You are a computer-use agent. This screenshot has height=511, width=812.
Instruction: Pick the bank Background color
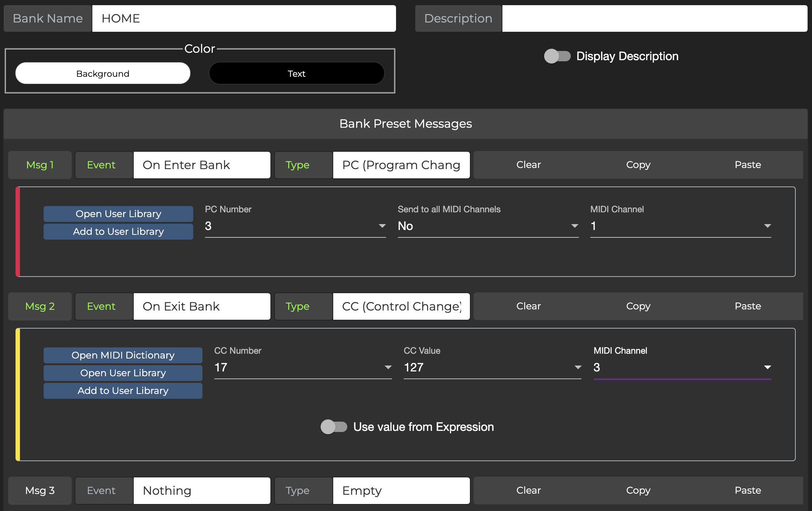(103, 73)
